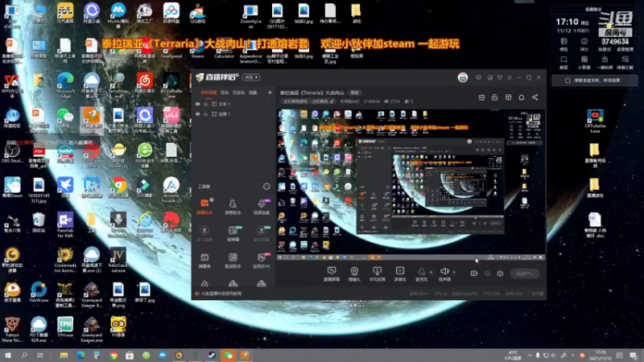Toggle the padlock icon in stream header
644x362 pixels.
click(494, 97)
